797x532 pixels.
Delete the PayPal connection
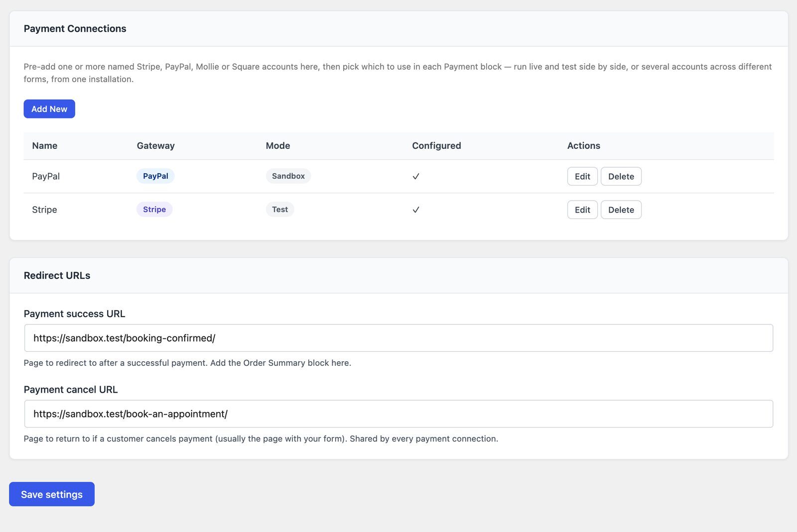tap(621, 176)
